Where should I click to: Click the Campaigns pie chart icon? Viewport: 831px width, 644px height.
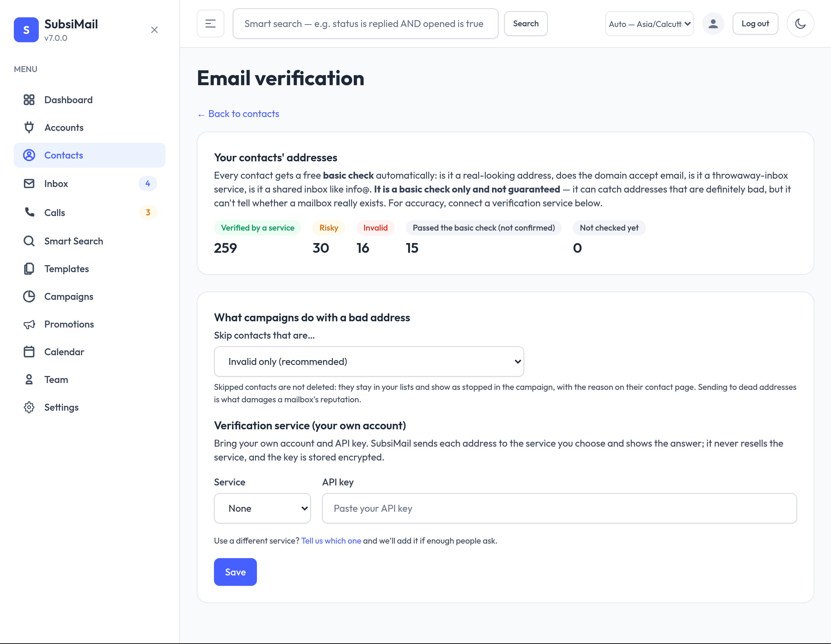click(29, 296)
